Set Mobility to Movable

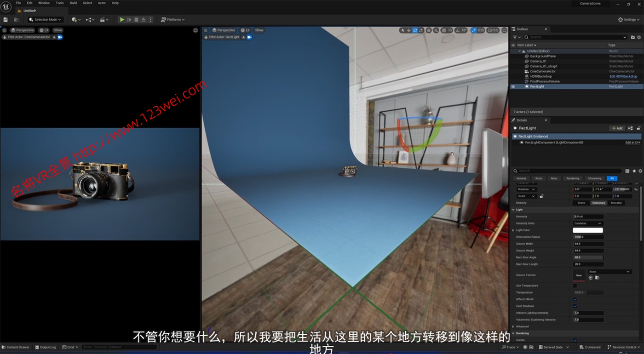(616, 203)
